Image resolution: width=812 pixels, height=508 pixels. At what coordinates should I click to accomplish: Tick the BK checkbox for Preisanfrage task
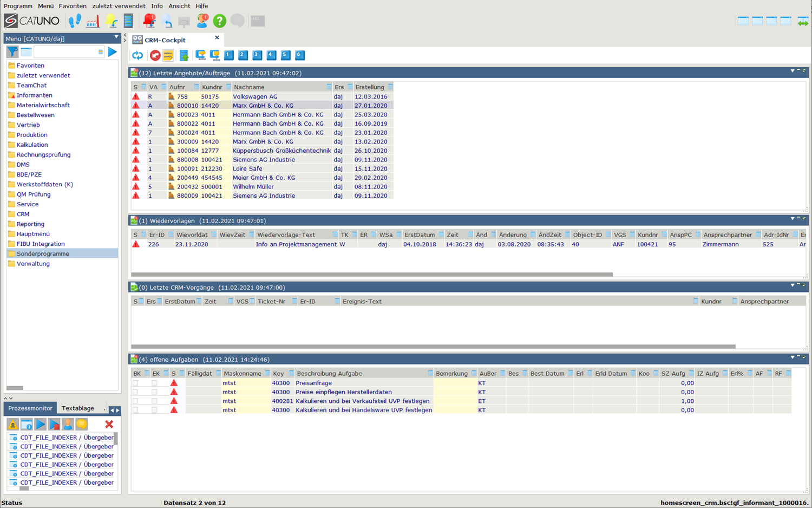(135, 383)
